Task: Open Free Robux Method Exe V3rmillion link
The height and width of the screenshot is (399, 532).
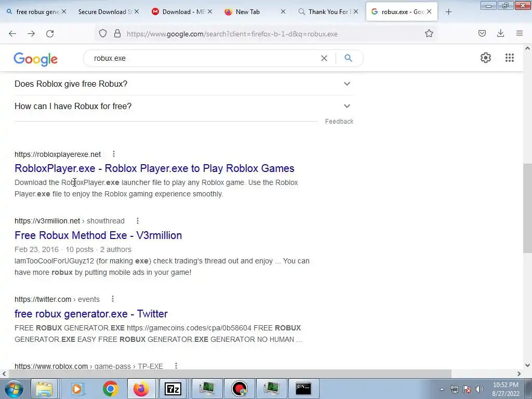Action: [x=98, y=235]
